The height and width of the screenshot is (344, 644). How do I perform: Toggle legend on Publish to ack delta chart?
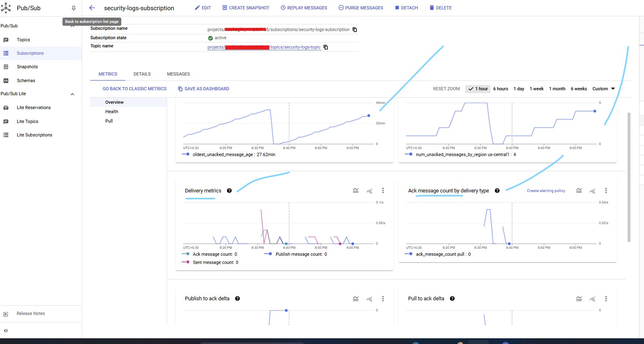point(356,299)
